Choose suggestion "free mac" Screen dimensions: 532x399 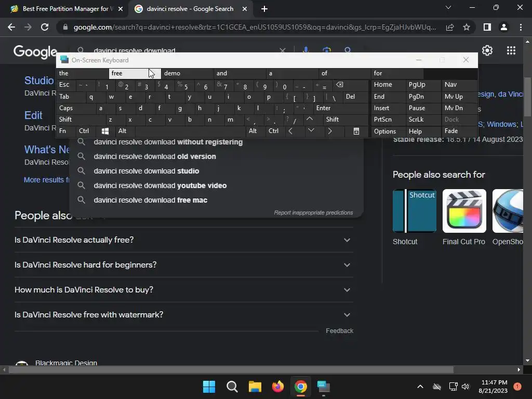click(x=217, y=200)
